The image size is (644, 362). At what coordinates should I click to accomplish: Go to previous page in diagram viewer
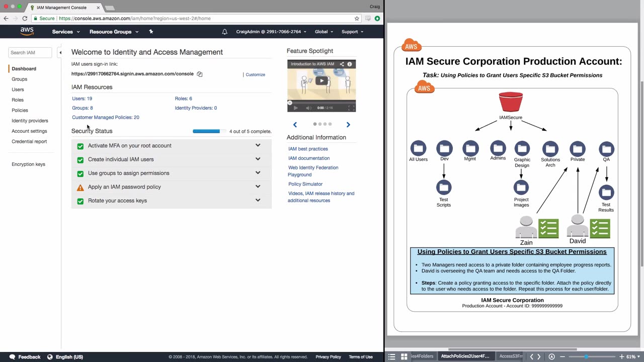tap(531, 356)
